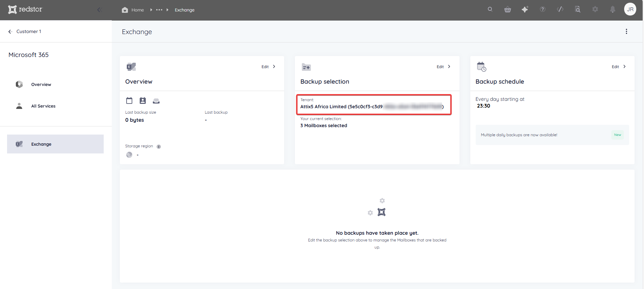Image resolution: width=644 pixels, height=289 pixels.
Task: Open the JR user avatar menu
Action: [x=630, y=9]
